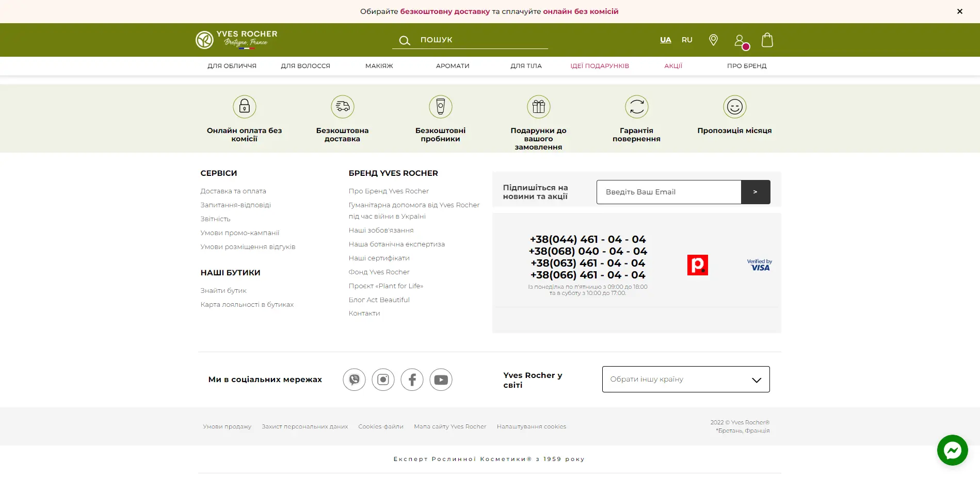980x478 pixels.
Task: Open 'Наша ботанічна експертиза' link
Action: (x=396, y=244)
